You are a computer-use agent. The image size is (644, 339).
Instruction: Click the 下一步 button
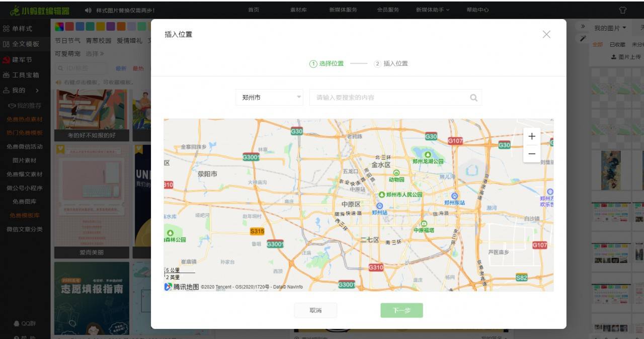coord(401,310)
